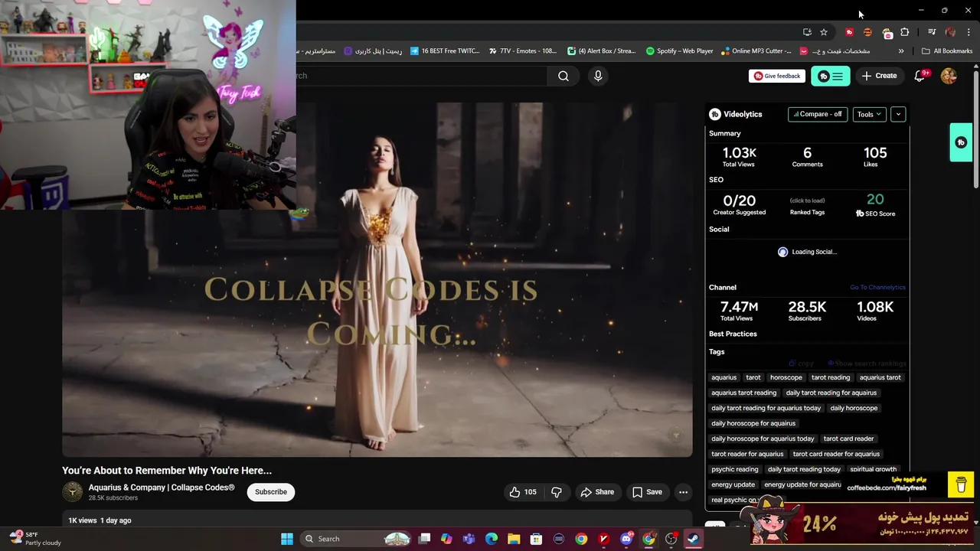Follow the Go To Channelytics link
The width and height of the screenshot is (980, 551).
click(877, 288)
